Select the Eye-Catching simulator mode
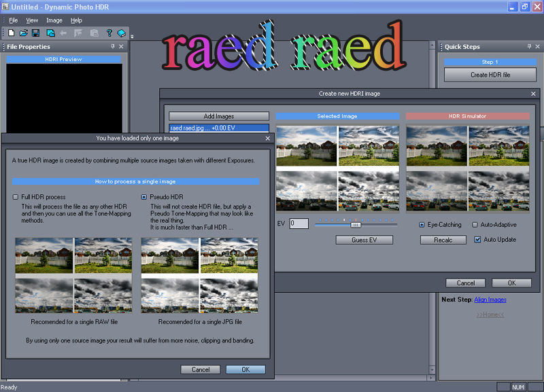Image resolution: width=544 pixels, height=392 pixels. click(x=422, y=225)
